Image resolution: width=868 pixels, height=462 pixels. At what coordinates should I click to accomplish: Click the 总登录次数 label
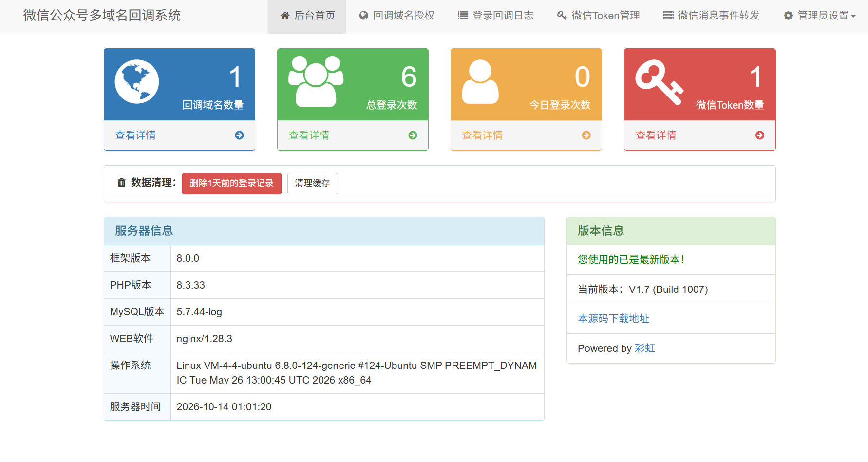click(392, 105)
